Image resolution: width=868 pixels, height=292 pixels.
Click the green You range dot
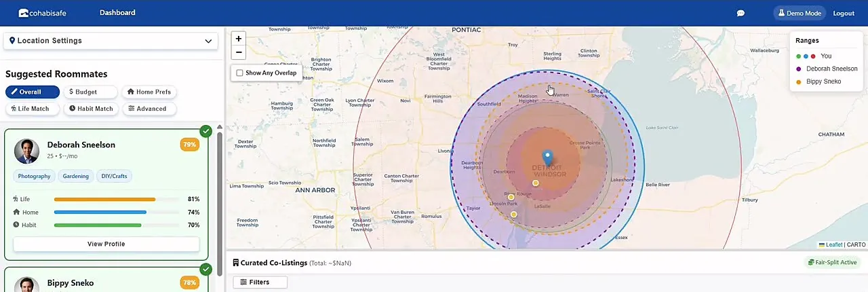click(x=799, y=56)
